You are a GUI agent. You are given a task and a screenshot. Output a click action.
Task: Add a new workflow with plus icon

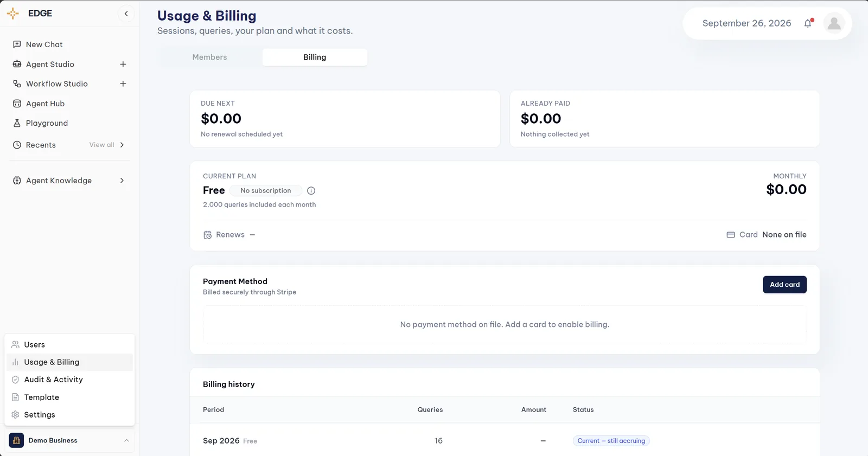[x=123, y=84]
